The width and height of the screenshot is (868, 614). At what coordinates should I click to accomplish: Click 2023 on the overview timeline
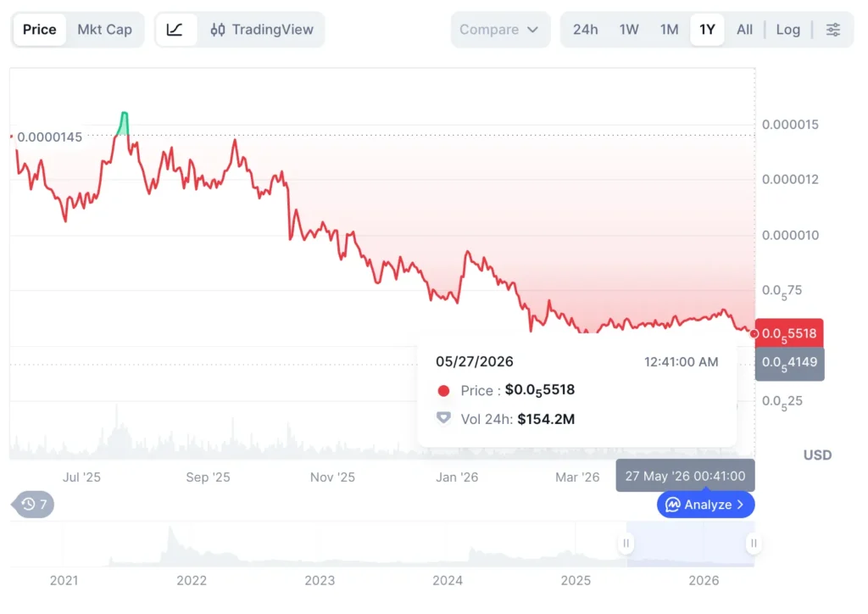tap(320, 581)
